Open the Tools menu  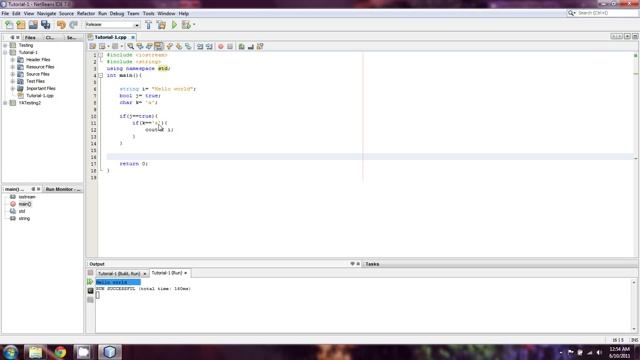(149, 13)
